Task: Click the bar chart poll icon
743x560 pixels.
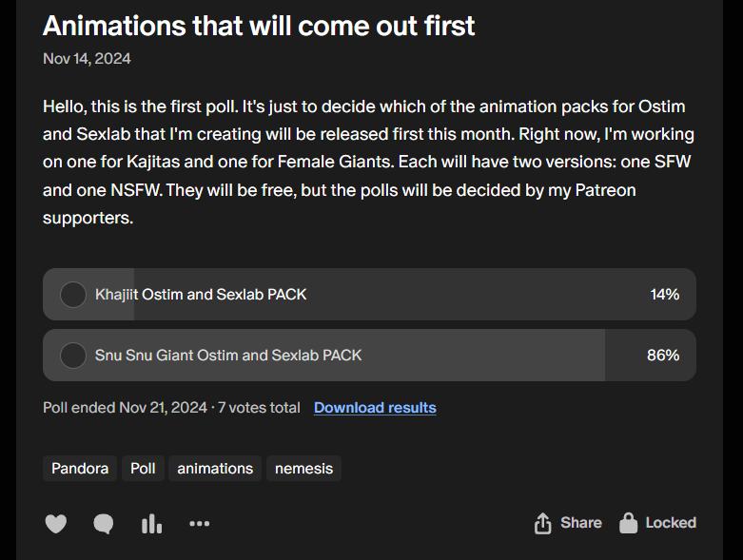Action: click(x=151, y=524)
